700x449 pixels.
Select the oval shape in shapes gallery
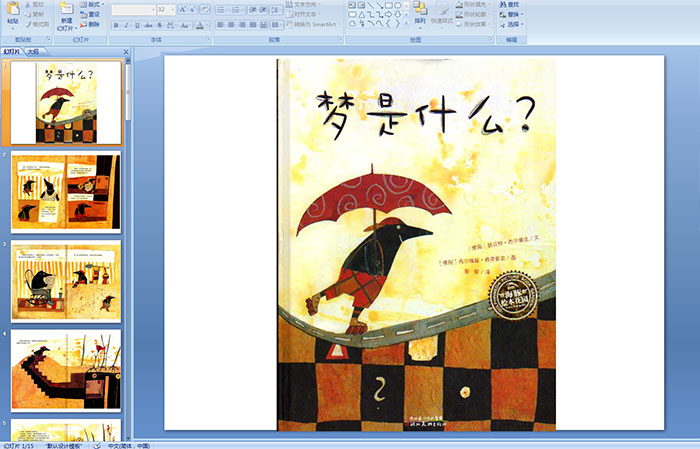coord(397,5)
